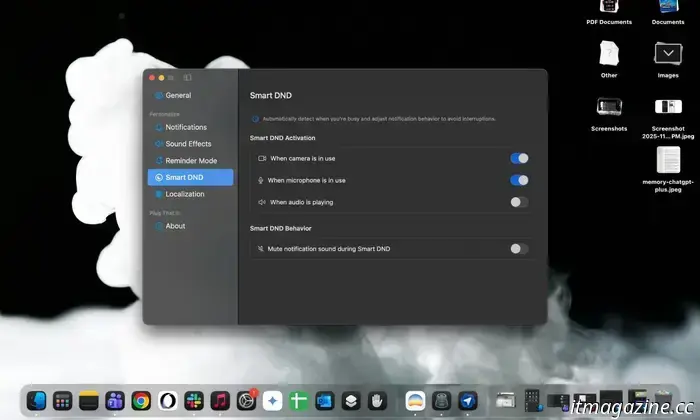Open blue location arrow app in Dock
Image resolution: width=700 pixels, height=420 pixels.
pos(468,401)
